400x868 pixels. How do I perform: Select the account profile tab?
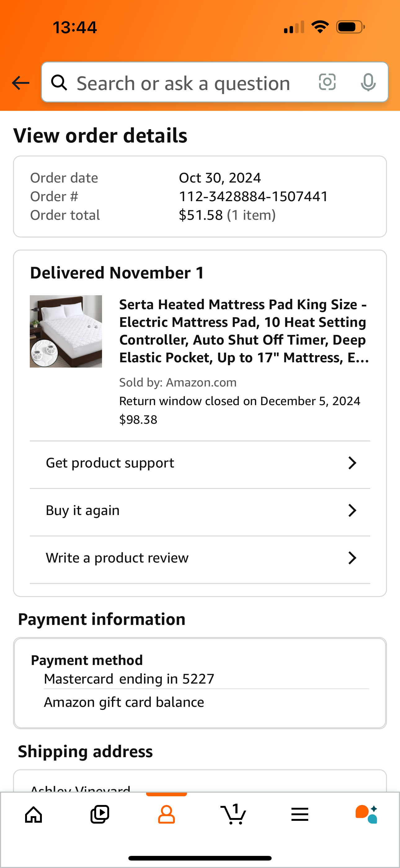[x=166, y=815]
